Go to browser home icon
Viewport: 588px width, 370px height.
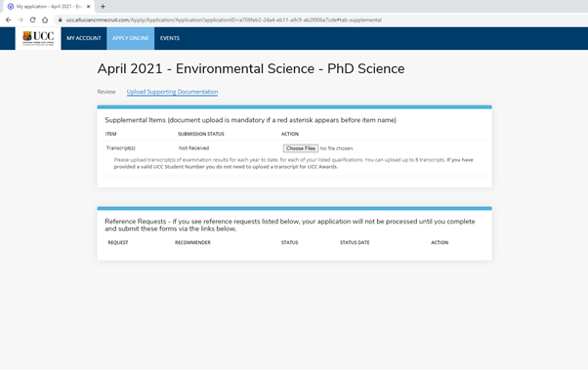point(45,20)
